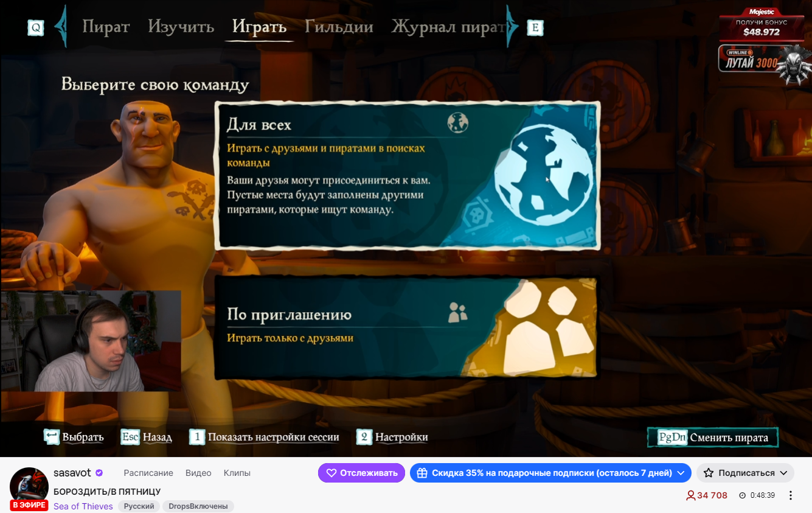Expand the Скидка 35% gift subscriptions dropdown
This screenshot has width=812, height=513.
click(551, 473)
